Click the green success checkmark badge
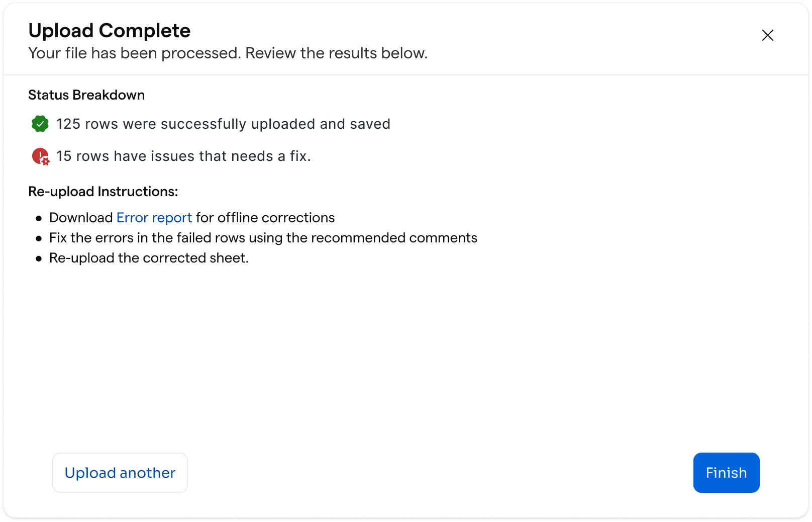812x522 pixels. (x=40, y=124)
